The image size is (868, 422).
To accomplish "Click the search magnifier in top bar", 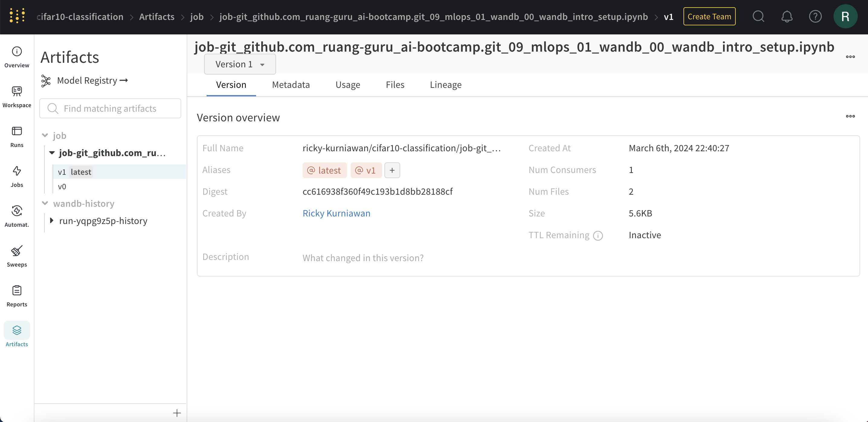I will point(758,16).
